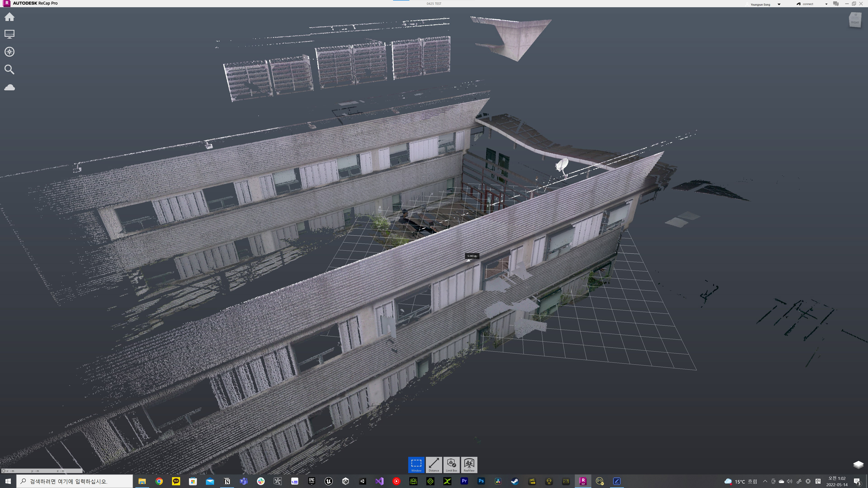Open Visual Studio from taskbar

tap(380, 481)
